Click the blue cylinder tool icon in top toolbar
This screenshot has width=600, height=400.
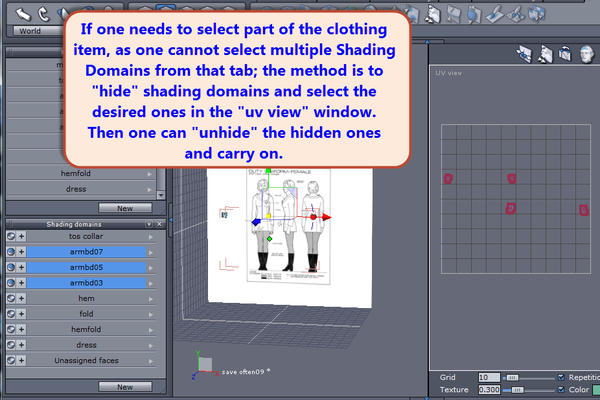474,15
